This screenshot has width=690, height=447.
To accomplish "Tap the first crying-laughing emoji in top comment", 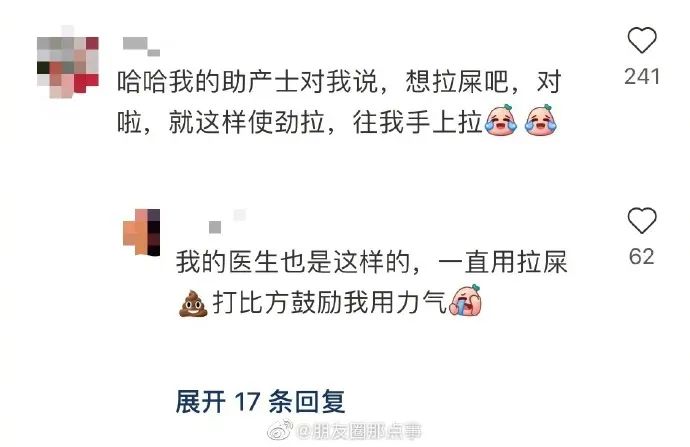I will (500, 120).
